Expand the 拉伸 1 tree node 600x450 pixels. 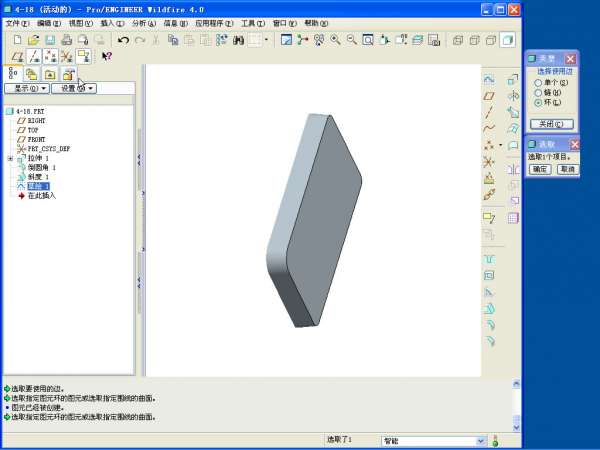[10, 158]
